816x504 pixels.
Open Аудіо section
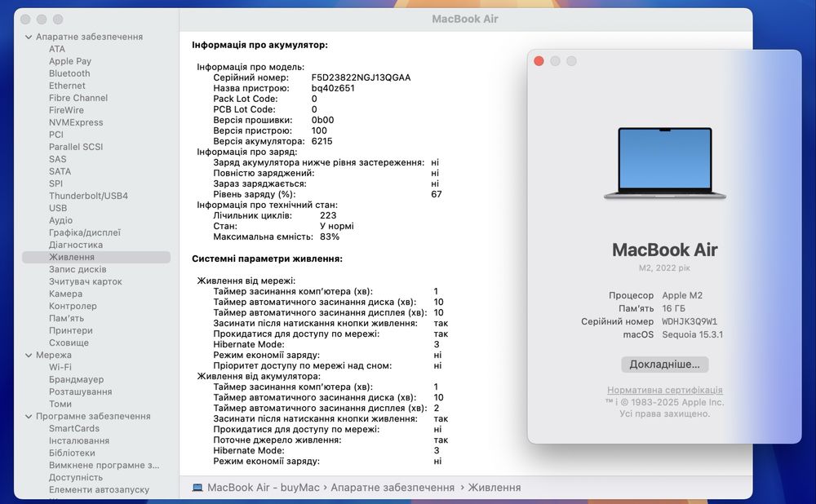coord(60,220)
